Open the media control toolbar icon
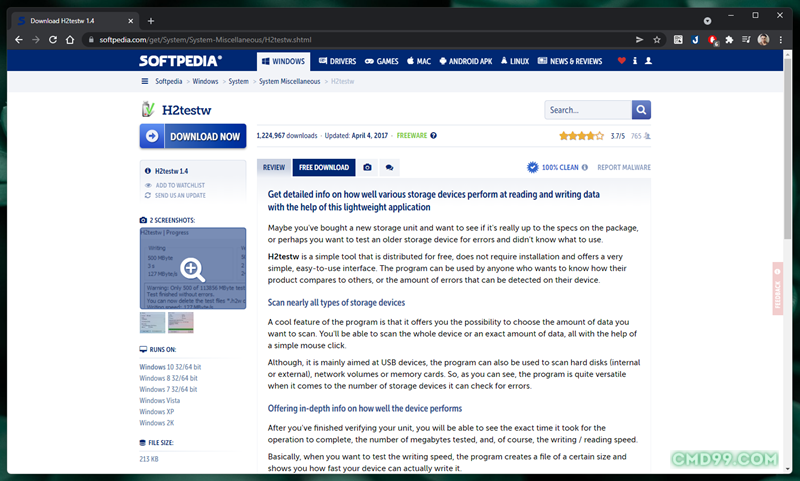Screen dimensions: 800x481 click(x=746, y=40)
